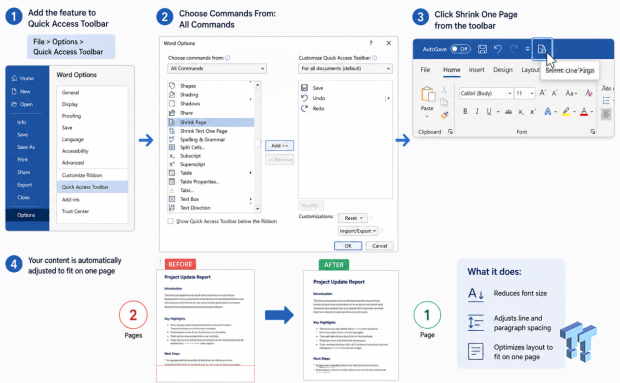The image size is (620, 383).
Task: Select the File tab in the ribbon
Action: point(425,70)
